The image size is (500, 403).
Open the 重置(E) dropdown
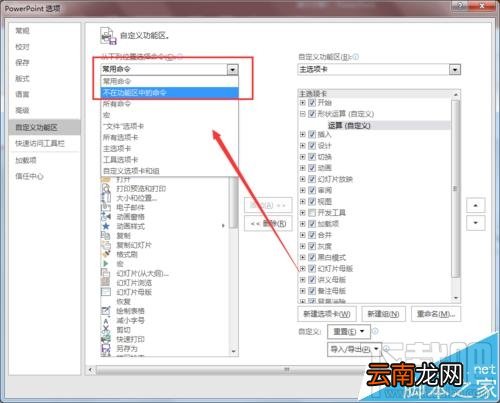tap(349, 332)
